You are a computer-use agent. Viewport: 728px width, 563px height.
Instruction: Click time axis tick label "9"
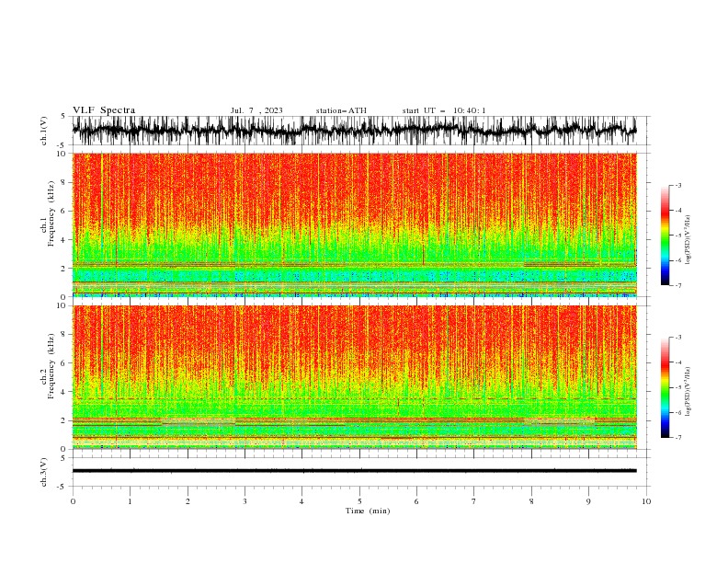[588, 501]
